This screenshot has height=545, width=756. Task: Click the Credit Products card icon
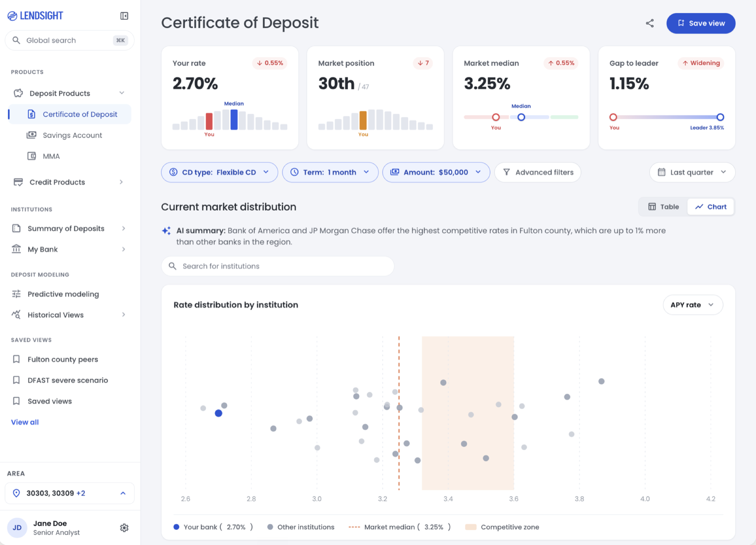click(x=18, y=182)
